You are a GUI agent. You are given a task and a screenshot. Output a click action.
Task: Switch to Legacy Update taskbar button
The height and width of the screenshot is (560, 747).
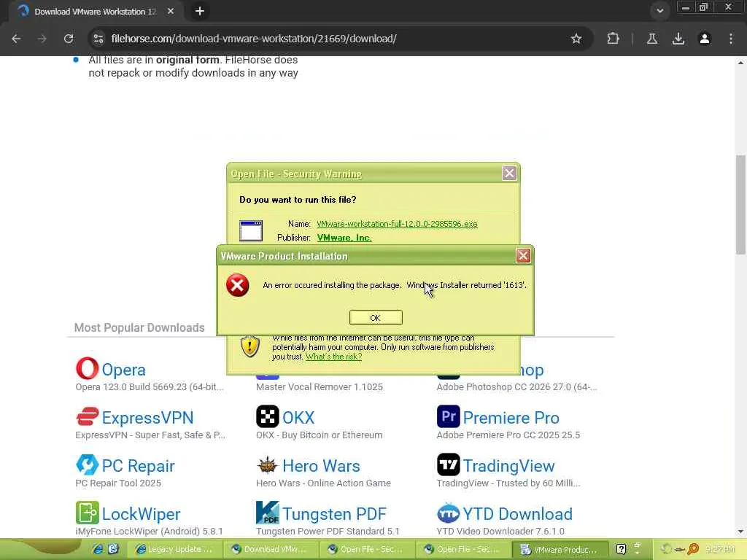174,550
